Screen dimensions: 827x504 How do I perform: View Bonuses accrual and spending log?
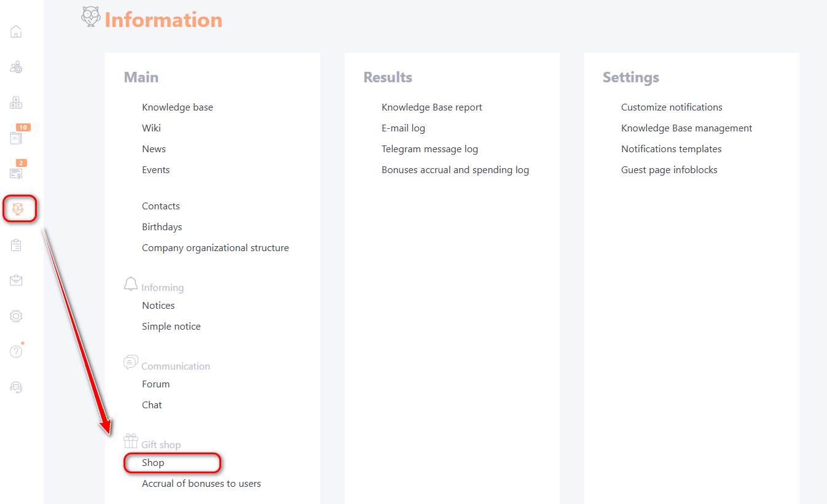coord(455,170)
